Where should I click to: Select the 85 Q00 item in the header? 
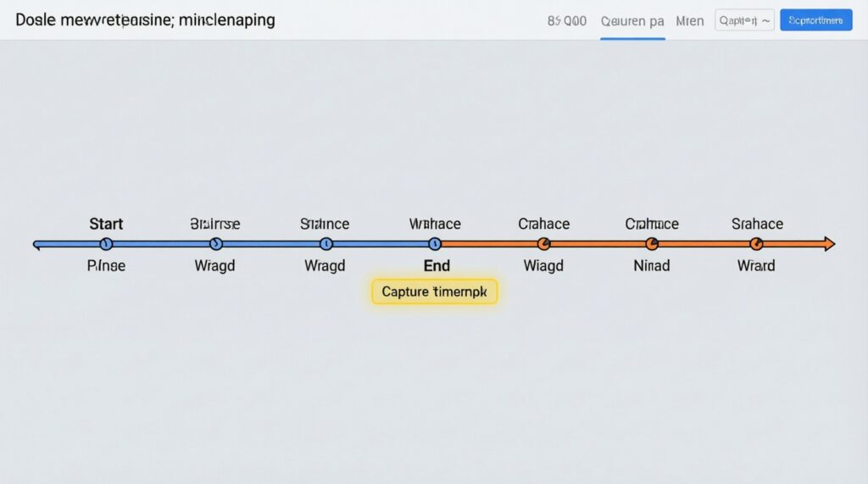coord(567,21)
